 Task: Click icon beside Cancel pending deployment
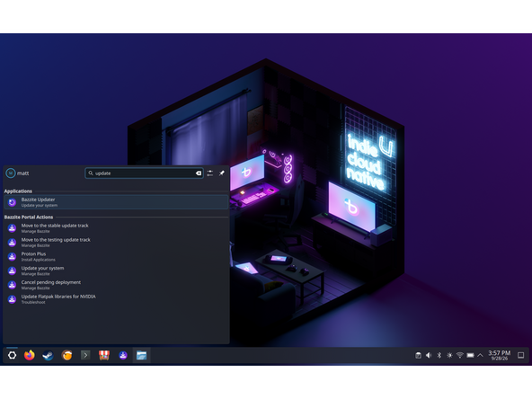click(x=12, y=285)
